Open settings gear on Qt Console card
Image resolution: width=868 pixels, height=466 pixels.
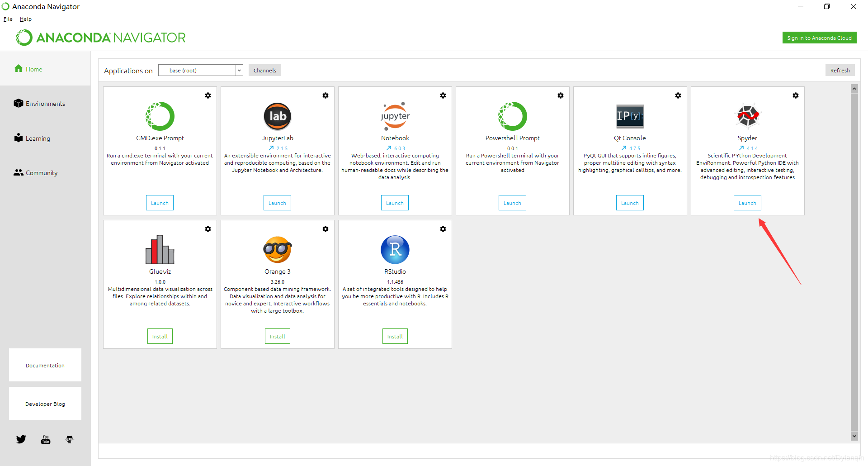point(678,95)
